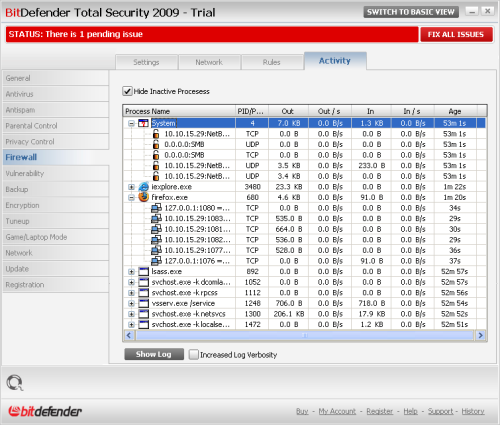Open the Tuneup sidebar section
The width and height of the screenshot is (500, 425).
[56, 221]
